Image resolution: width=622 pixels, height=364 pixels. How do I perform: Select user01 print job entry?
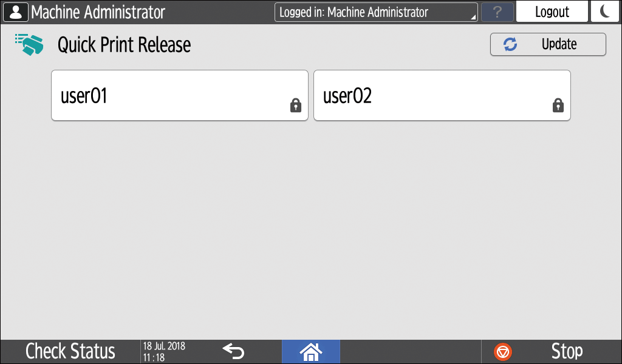pos(180,95)
